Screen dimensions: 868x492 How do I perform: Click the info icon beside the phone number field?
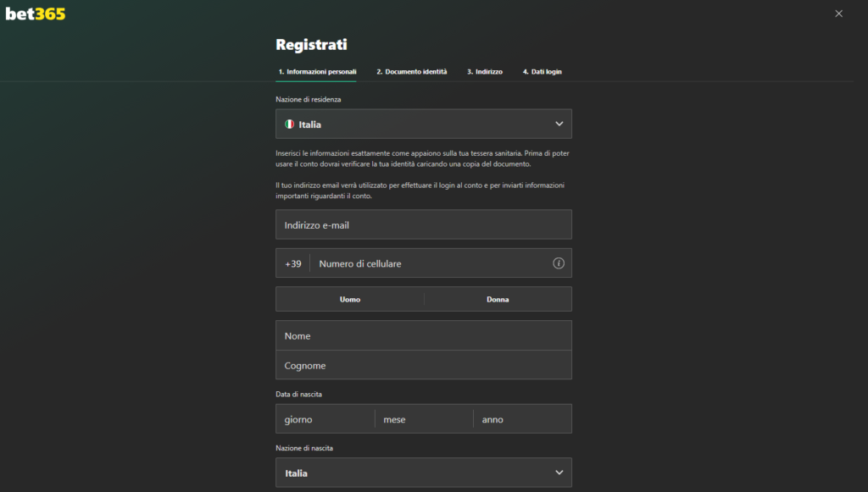[559, 263]
